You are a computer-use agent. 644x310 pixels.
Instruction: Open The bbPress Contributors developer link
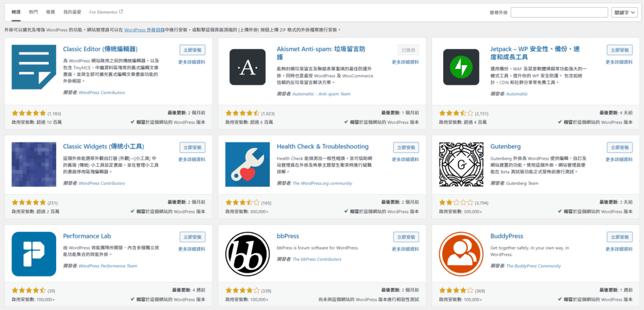coord(317,260)
